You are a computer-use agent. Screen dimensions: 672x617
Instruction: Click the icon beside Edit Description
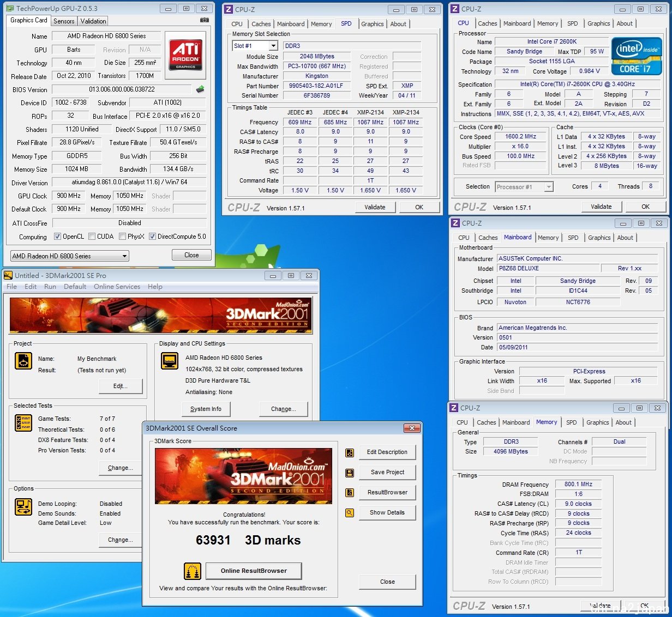[350, 452]
